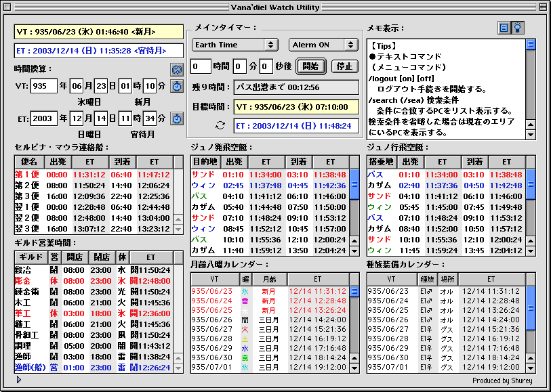Click the 搭乗地 column header
551x392 pixels.
click(382, 162)
